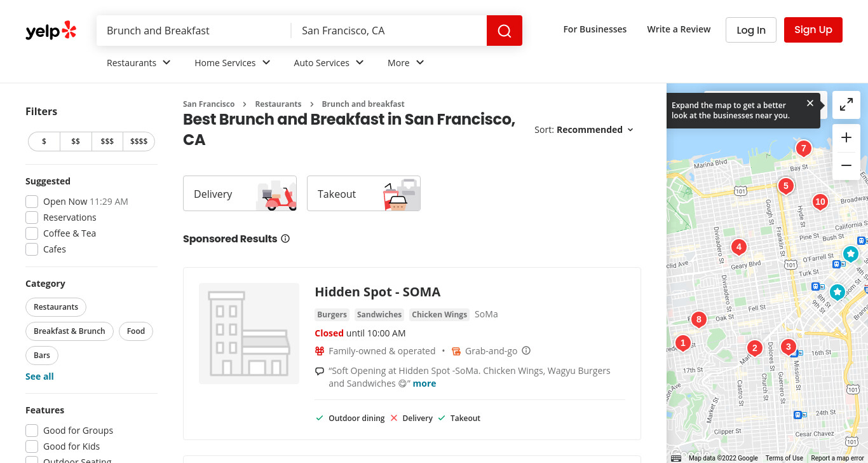Dismiss the expand map tooltip
This screenshot has width=868, height=463.
click(810, 103)
